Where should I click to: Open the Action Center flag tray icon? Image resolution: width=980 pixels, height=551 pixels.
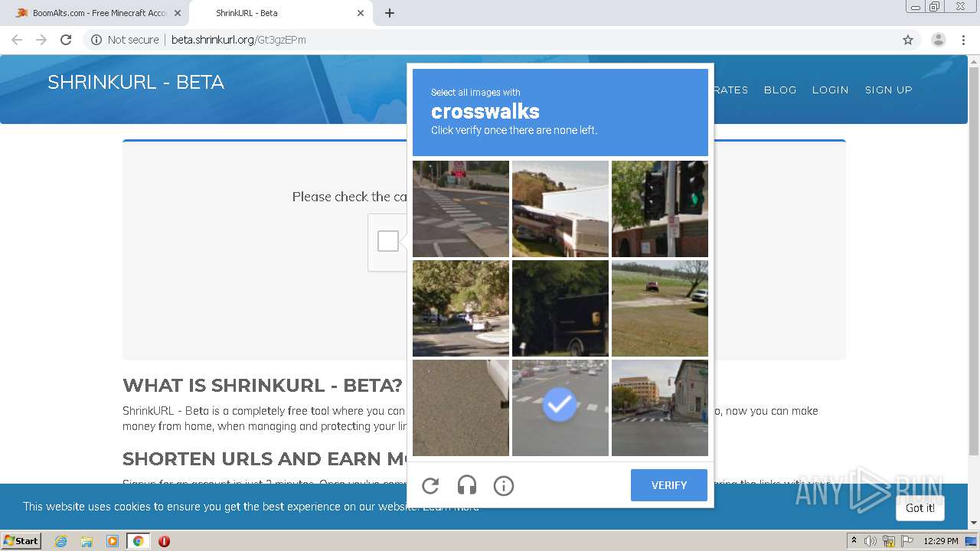tap(907, 541)
